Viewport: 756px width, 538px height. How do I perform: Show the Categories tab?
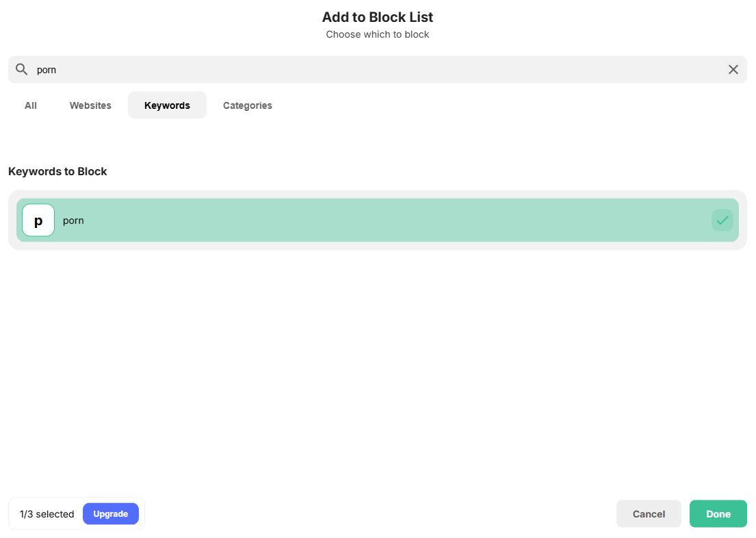(x=248, y=105)
